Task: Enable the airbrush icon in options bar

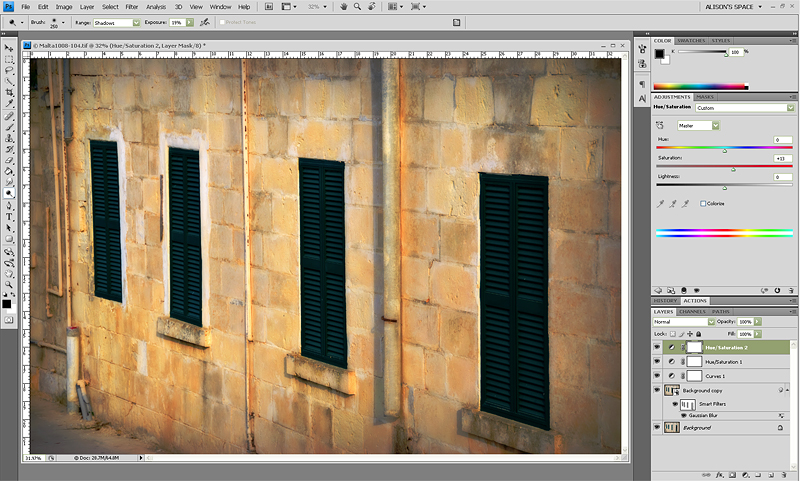Action: 204,21
